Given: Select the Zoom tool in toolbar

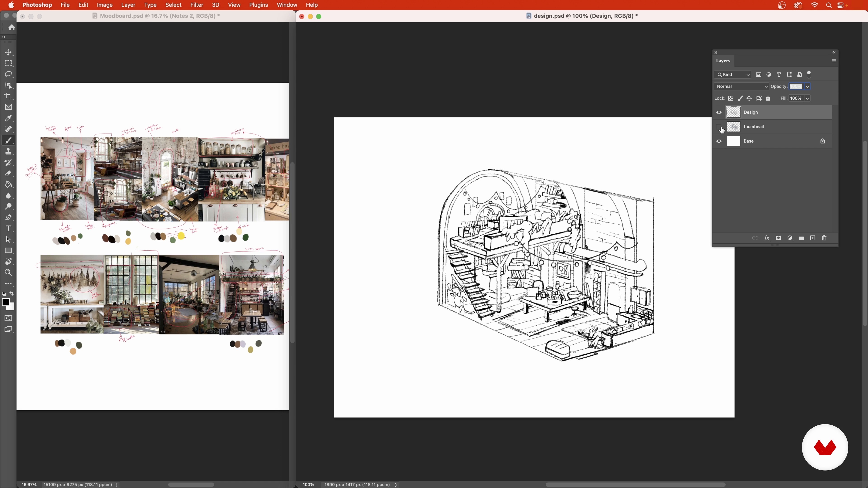Looking at the screenshot, I should [x=8, y=272].
